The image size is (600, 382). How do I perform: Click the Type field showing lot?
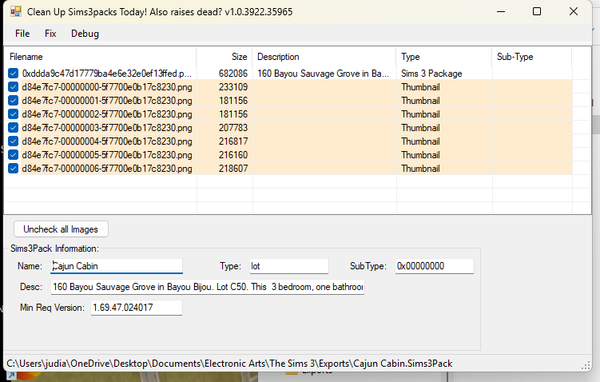click(289, 266)
